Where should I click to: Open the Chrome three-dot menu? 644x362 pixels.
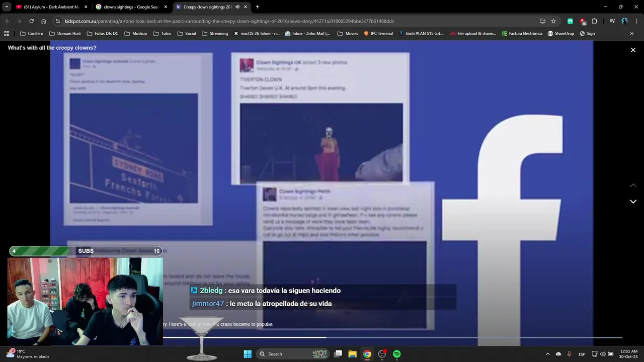[x=636, y=21]
